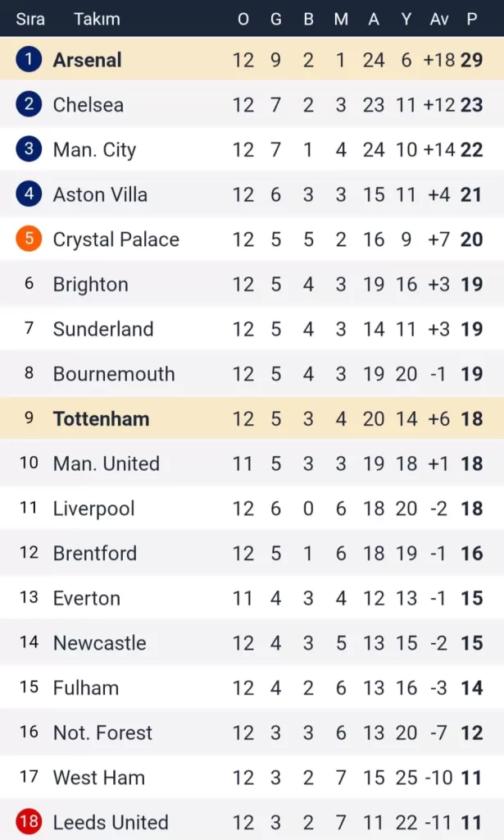The height and width of the screenshot is (840, 504).
Task: Click Arsenal's 29 points value
Action: pos(472,60)
